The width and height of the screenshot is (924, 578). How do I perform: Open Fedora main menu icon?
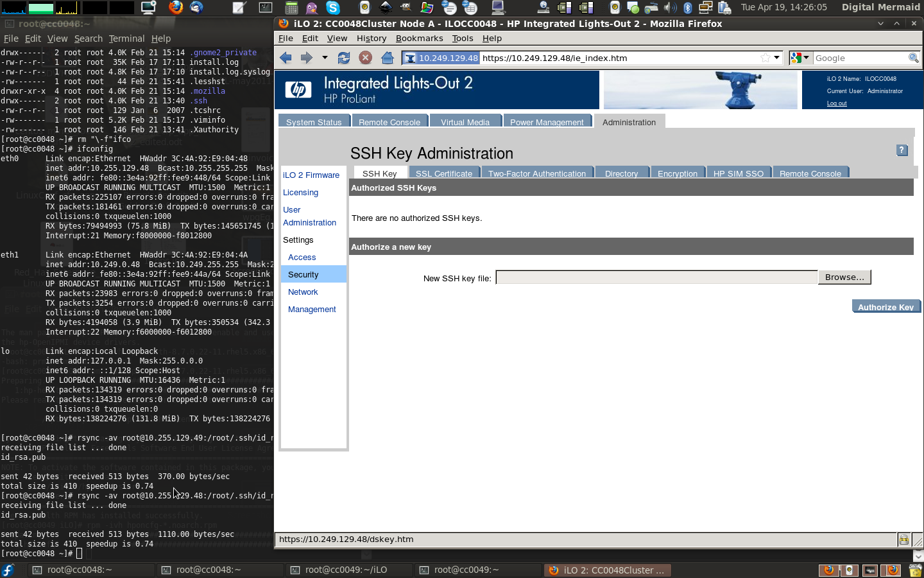(8, 570)
